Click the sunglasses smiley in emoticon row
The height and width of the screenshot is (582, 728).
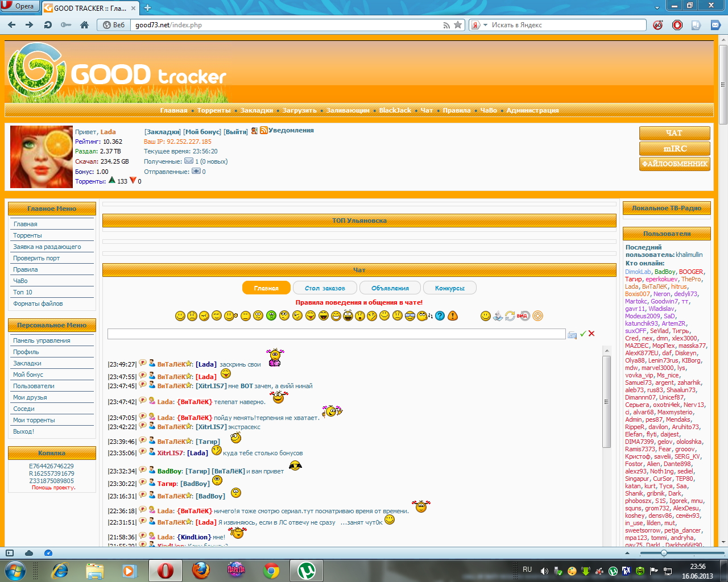409,316
